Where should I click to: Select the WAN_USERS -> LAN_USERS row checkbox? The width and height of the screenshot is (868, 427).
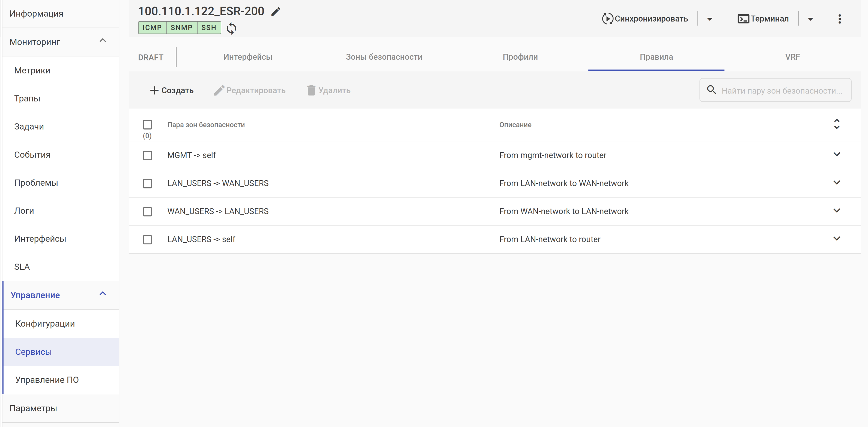pos(147,212)
